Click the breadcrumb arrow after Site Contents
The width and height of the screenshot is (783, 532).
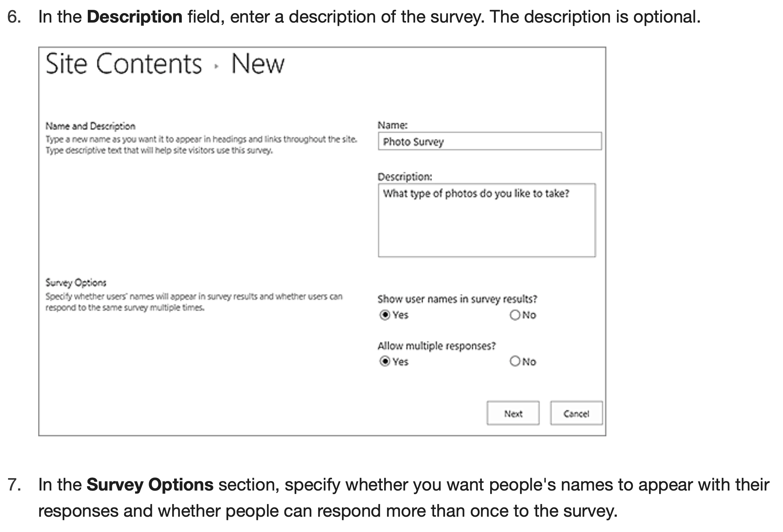point(216,66)
